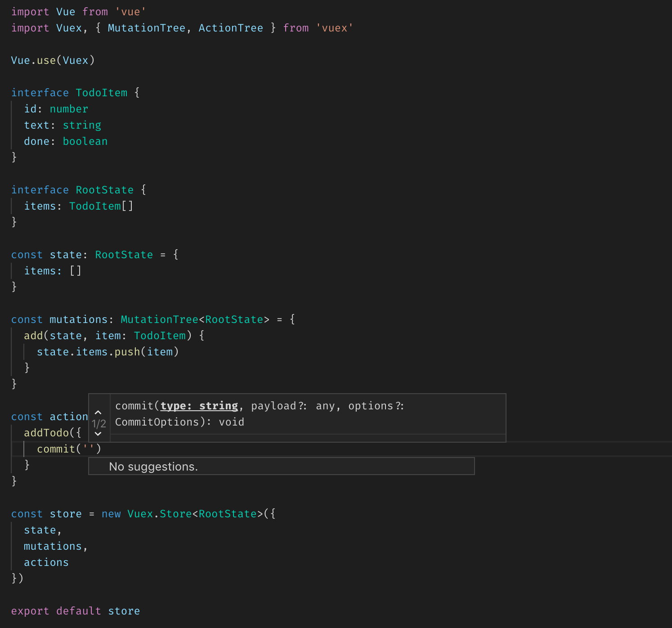The height and width of the screenshot is (628, 672).
Task: Click "MutationTree<RootState>" type annotation
Action: tap(195, 319)
